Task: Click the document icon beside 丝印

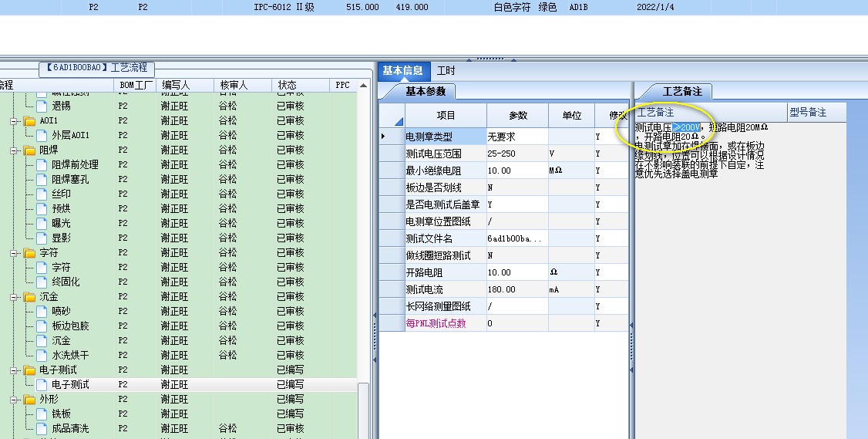Action: pyautogui.click(x=42, y=194)
